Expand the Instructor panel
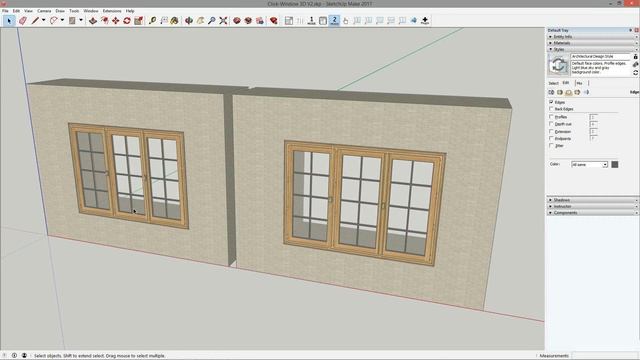 (x=592, y=206)
